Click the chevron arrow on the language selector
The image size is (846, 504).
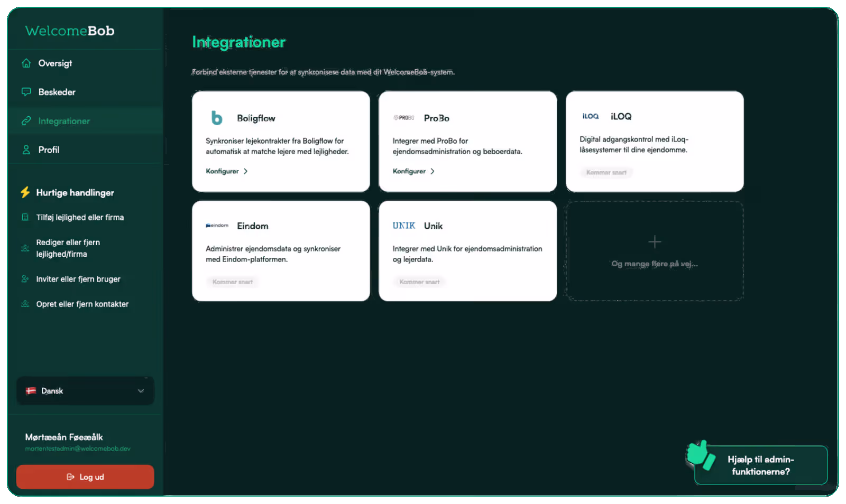(141, 391)
